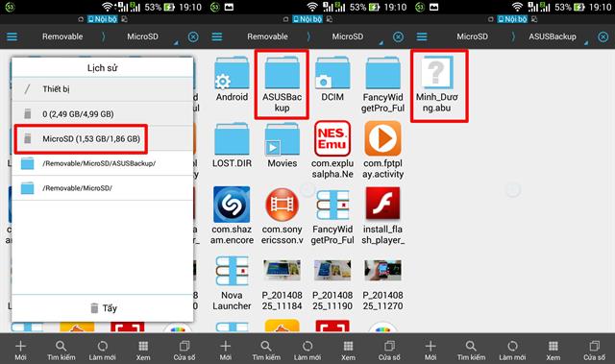Tap Tìm kiếm search on ASUSBackup folder screen
Image resolution: width=615 pixels, height=364 pixels.
pyautogui.click(x=472, y=350)
